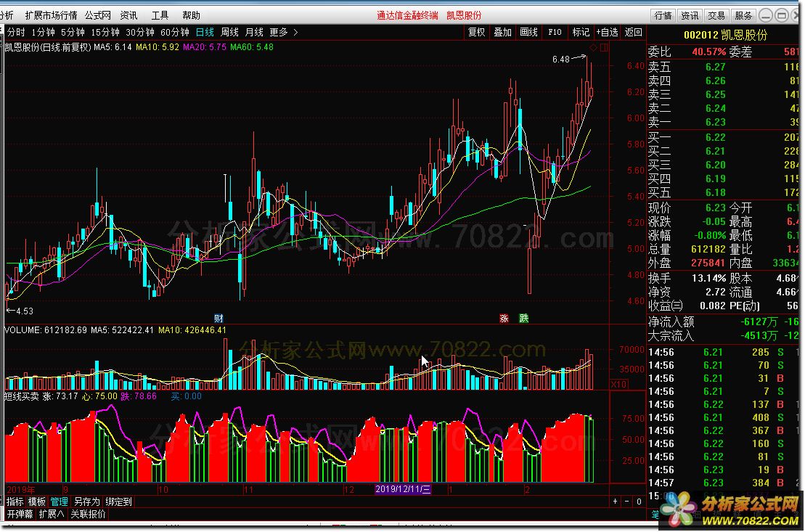
Task: Expand more periods with the 更多 arrow
Action: [x=295, y=33]
